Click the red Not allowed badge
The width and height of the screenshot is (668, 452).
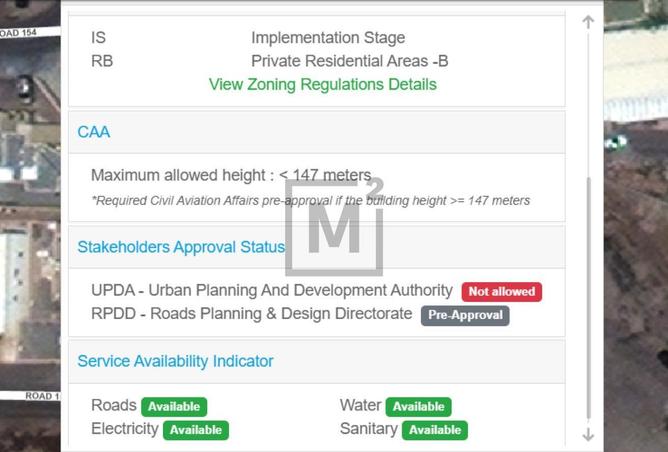501,292
